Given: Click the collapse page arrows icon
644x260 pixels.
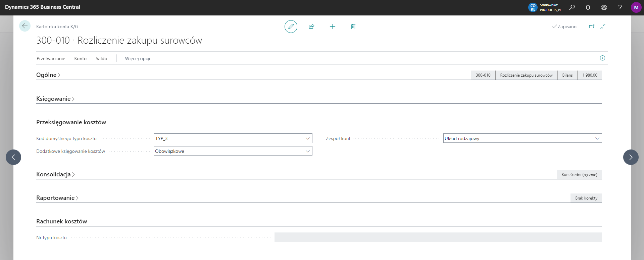Looking at the screenshot, I should pyautogui.click(x=603, y=27).
